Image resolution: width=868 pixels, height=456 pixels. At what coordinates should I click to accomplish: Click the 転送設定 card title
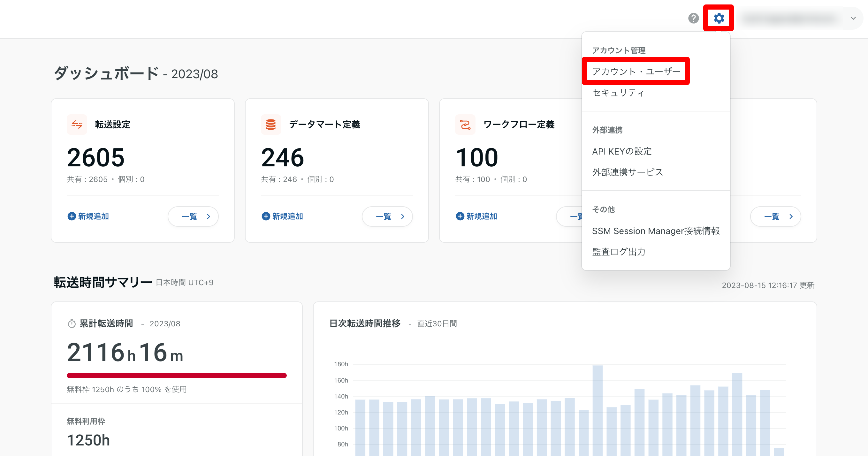pos(112,125)
